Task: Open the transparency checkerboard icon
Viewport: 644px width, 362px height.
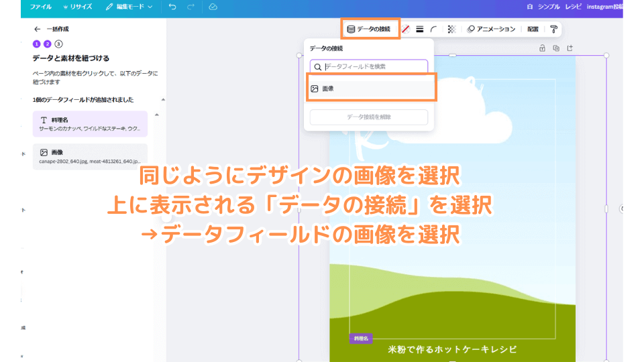Action: [451, 29]
